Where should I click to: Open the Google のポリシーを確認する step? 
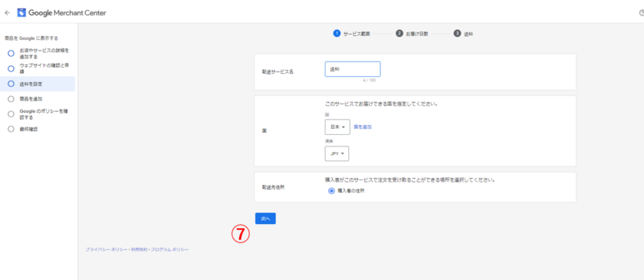click(38, 114)
